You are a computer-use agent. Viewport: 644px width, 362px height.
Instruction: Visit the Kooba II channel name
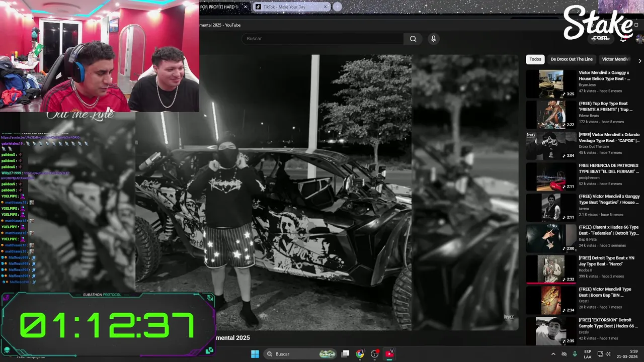click(586, 270)
